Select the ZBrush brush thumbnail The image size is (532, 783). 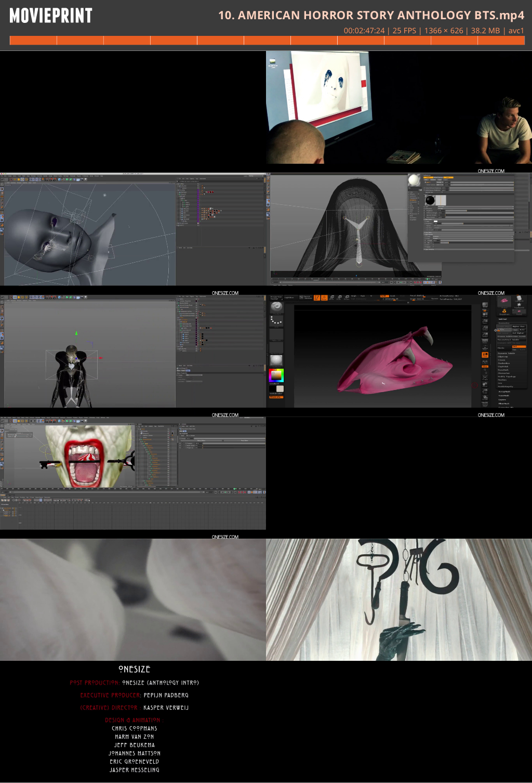click(x=276, y=307)
